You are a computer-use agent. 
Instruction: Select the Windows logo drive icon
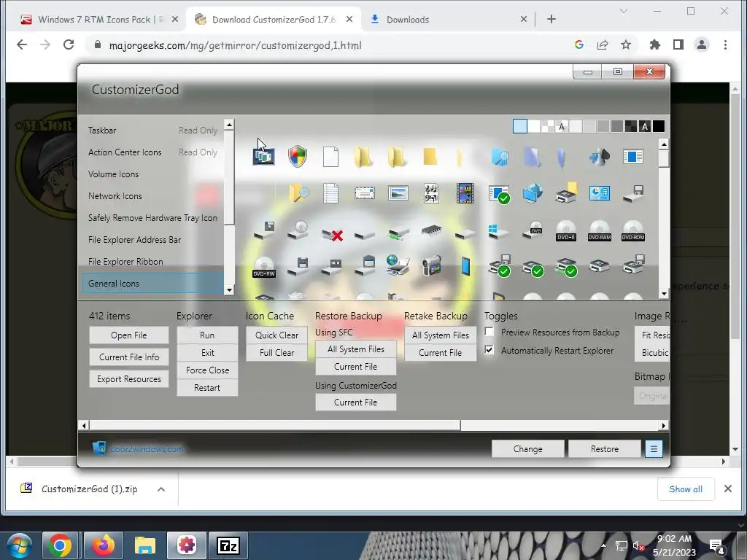pos(498,231)
